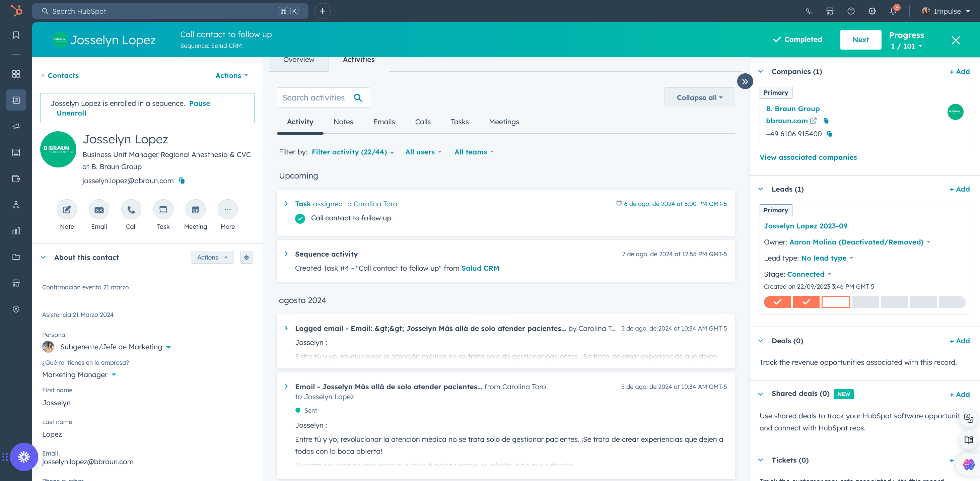Copy the bbraun.com domain with the copy icon
Screen dimensions: 980x481
(x=826, y=121)
